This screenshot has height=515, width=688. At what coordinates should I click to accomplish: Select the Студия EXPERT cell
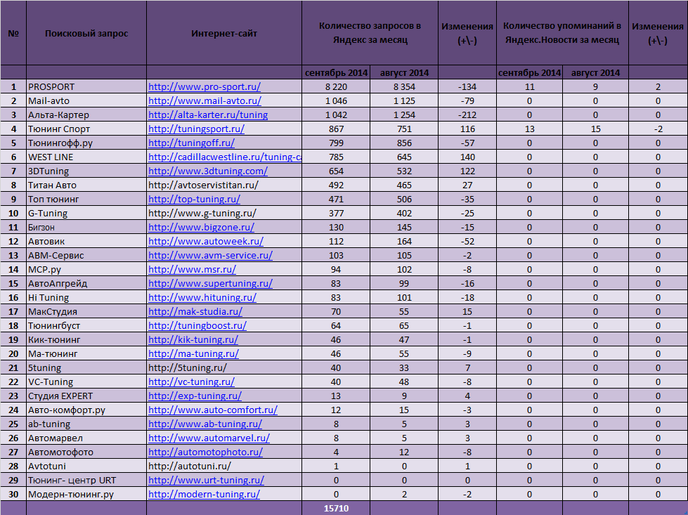(86, 396)
